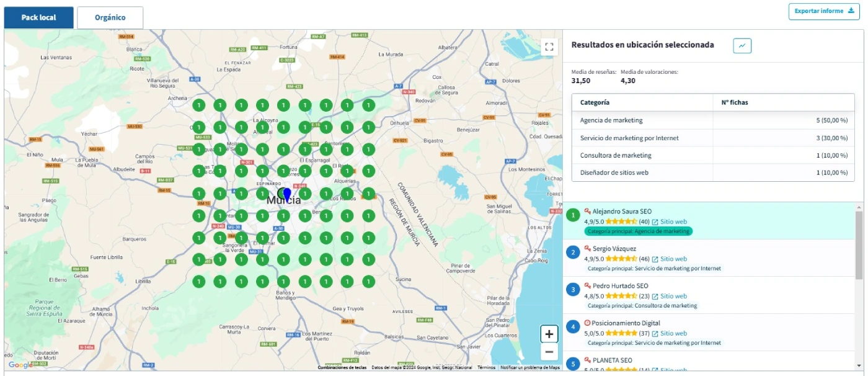Viewport: 868px width, 376px height.
Task: Switch to the Pack local tab
Action: (38, 17)
